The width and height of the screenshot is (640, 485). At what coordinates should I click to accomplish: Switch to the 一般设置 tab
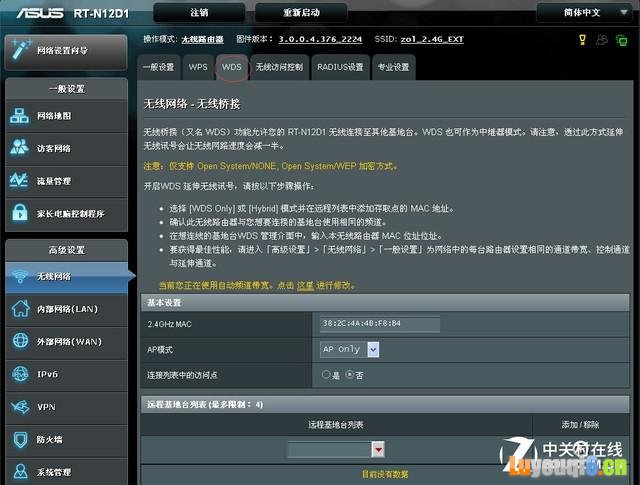(x=158, y=67)
